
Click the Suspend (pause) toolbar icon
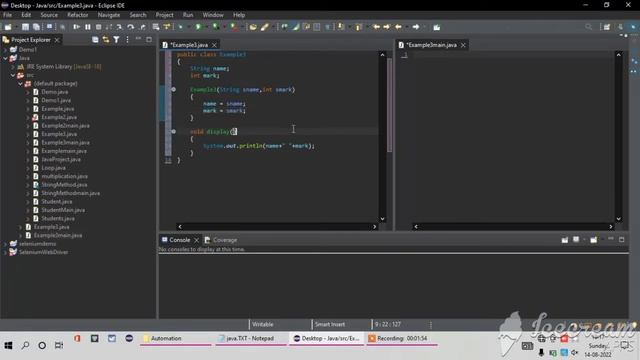(88, 27)
